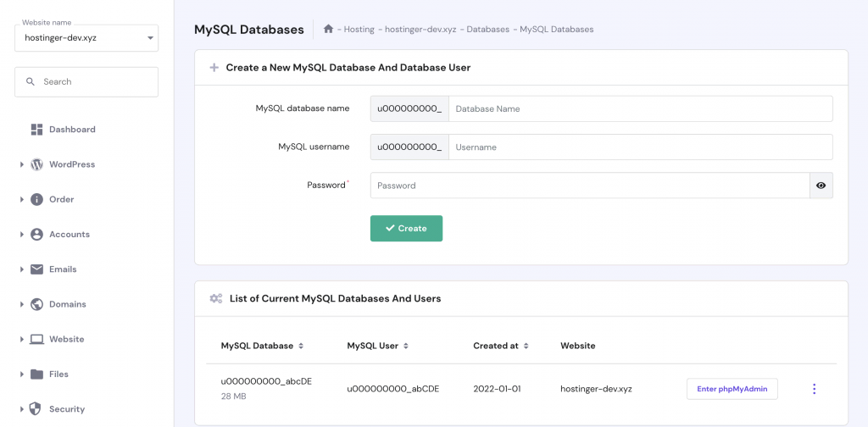The height and width of the screenshot is (427, 868).
Task: Sort by MySQL Database column
Action: 301,347
